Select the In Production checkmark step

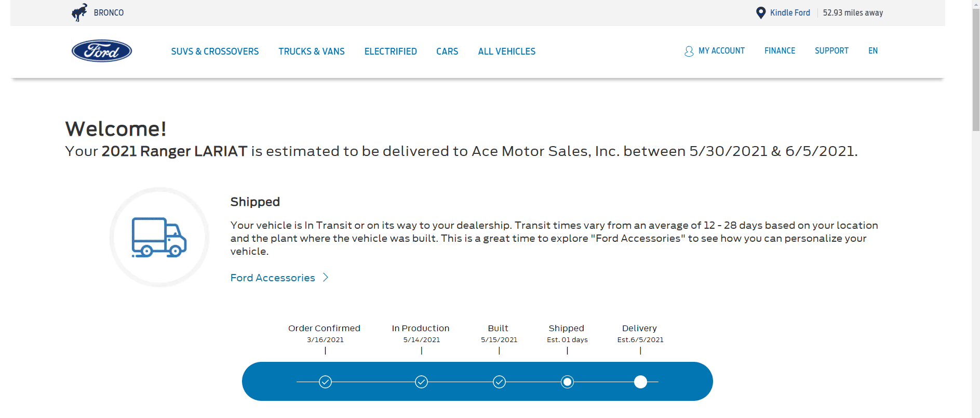422,382
